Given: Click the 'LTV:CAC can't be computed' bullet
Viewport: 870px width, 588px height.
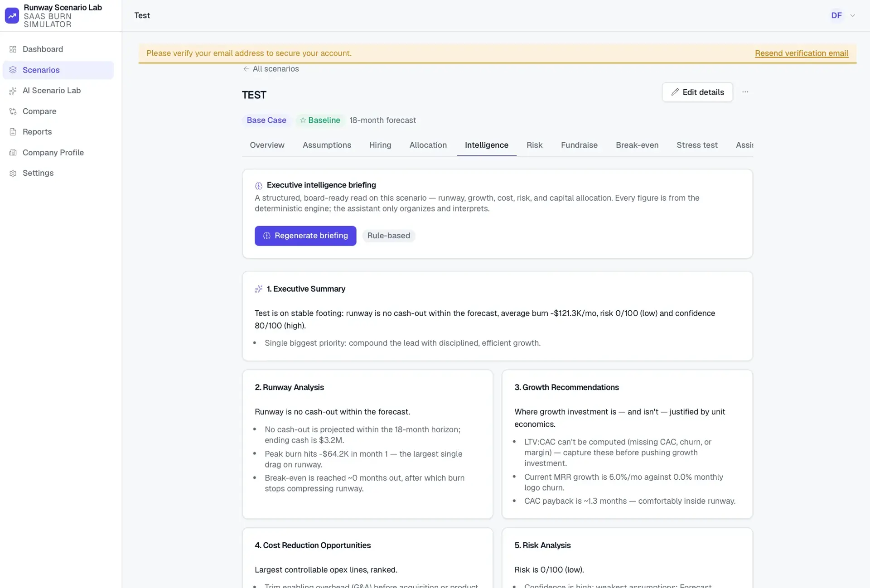Looking at the screenshot, I should coord(618,453).
